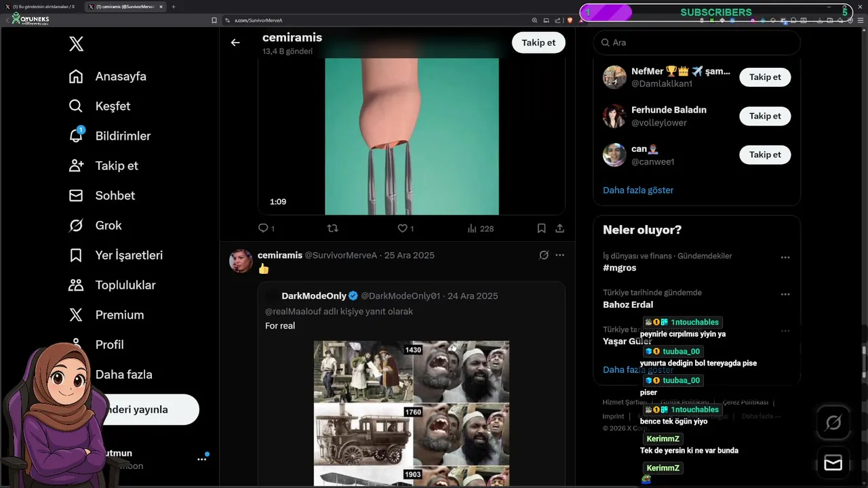Click the Ara search field
This screenshot has height=488, width=868.
click(696, 42)
